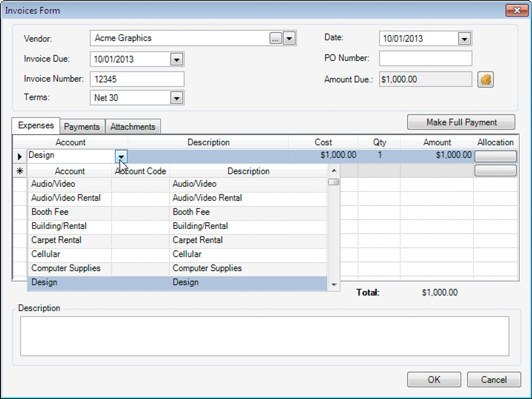This screenshot has height=399, width=532.
Task: Click account list scroll up arrow
Action: [x=334, y=171]
